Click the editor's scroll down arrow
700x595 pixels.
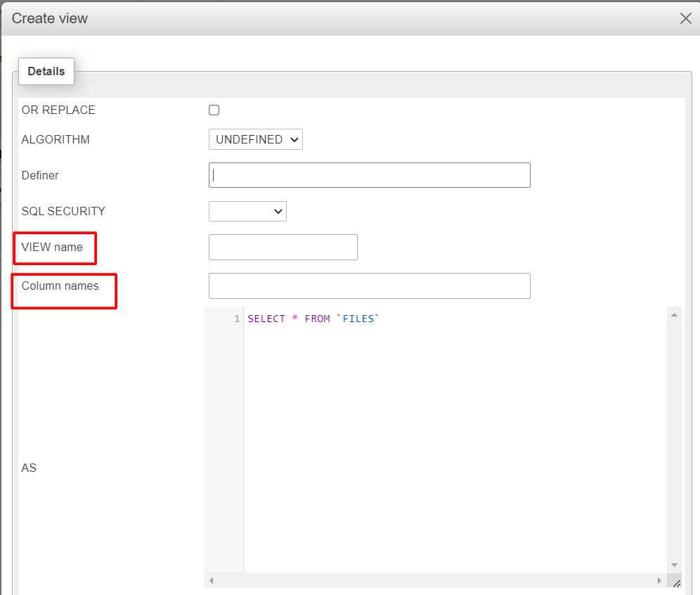pyautogui.click(x=674, y=565)
